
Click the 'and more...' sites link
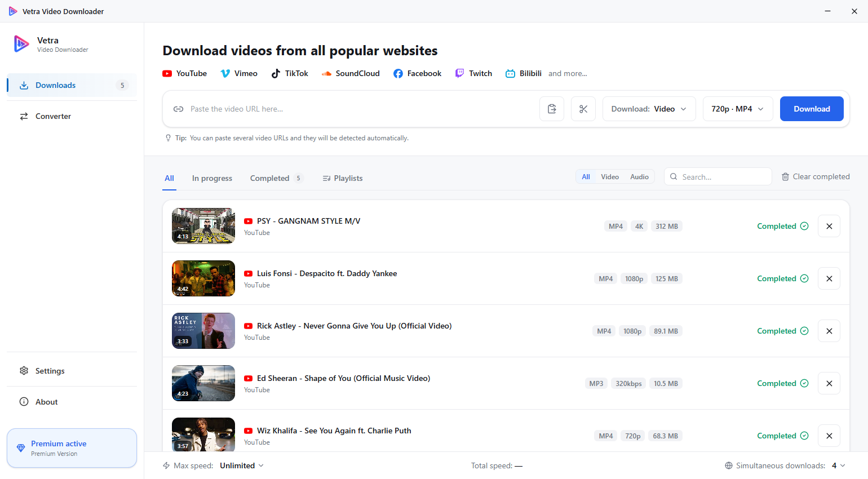(x=568, y=73)
